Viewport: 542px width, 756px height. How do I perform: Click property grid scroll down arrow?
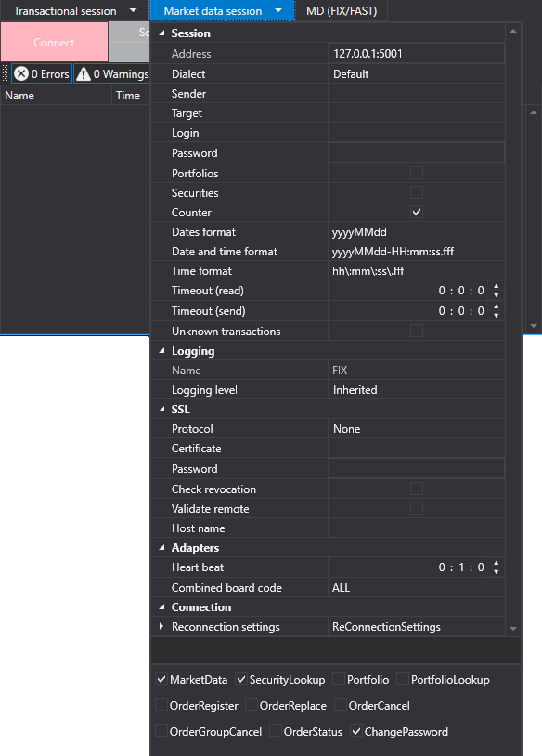[513, 628]
